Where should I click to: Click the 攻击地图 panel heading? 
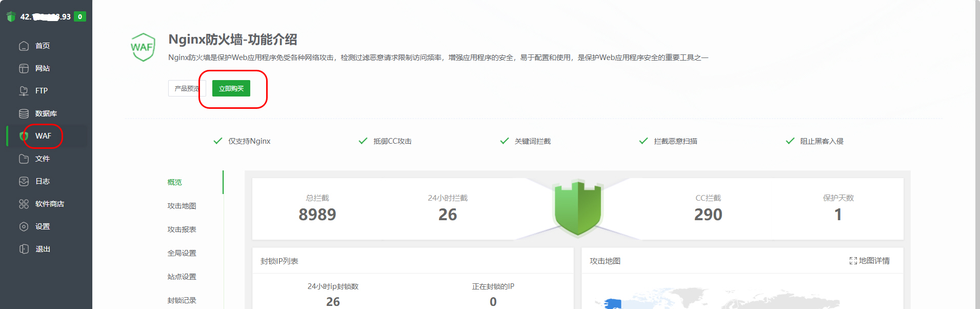pos(605,261)
